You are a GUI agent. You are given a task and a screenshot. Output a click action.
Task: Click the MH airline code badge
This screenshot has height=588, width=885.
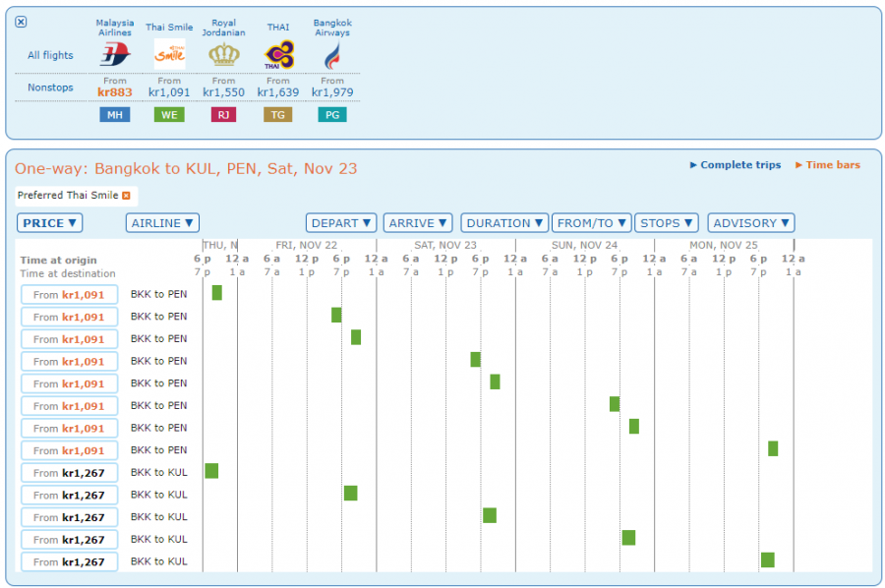(115, 114)
